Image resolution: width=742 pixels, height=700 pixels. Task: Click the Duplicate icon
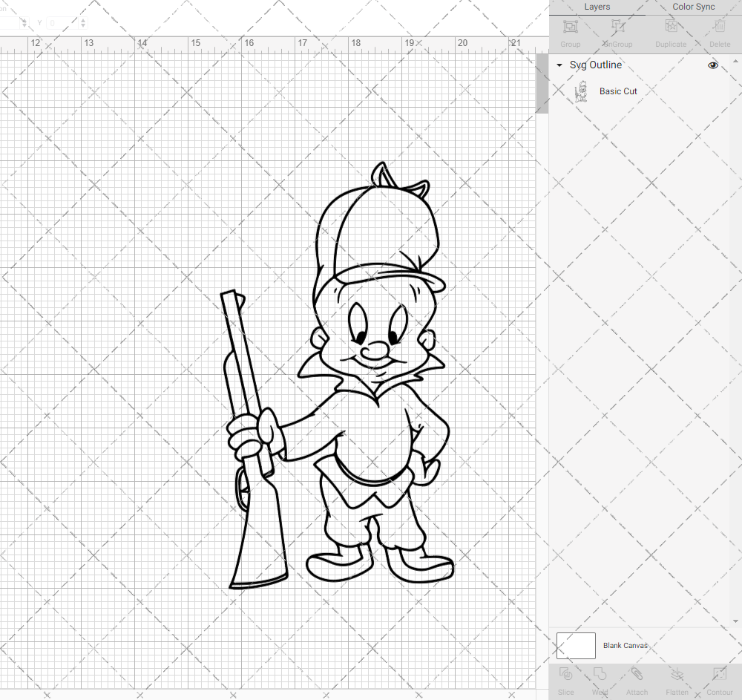pyautogui.click(x=671, y=27)
